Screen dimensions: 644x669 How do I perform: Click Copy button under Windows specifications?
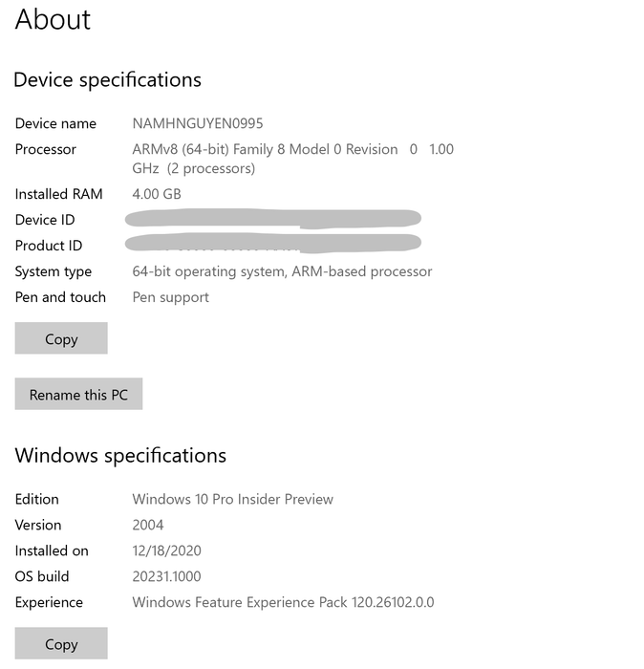[61, 643]
